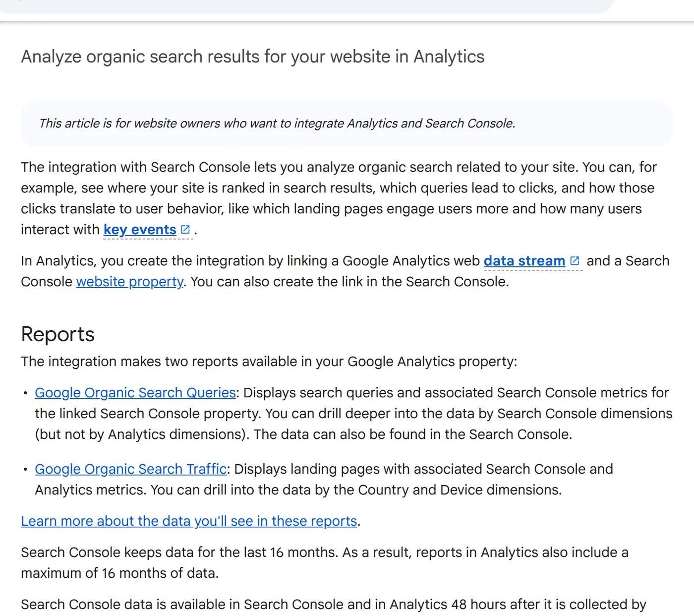Click the paragraph starting 'The integration with Search Console'

339,198
